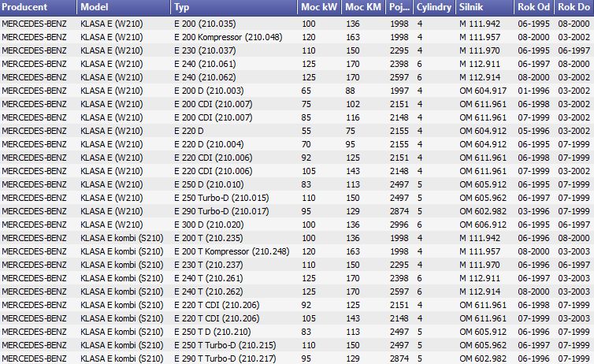
Task: Select the E 300 D (210.020) row
Action: click(x=297, y=225)
